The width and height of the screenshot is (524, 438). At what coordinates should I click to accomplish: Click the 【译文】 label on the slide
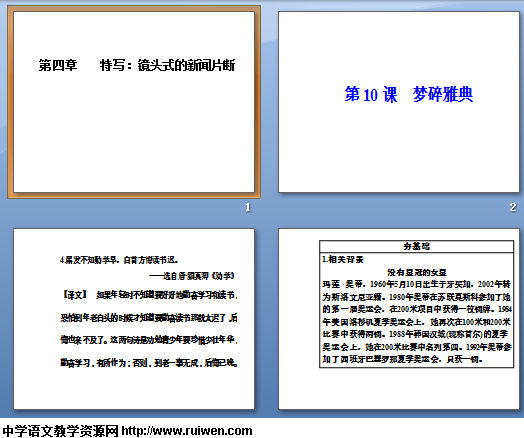click(x=75, y=295)
